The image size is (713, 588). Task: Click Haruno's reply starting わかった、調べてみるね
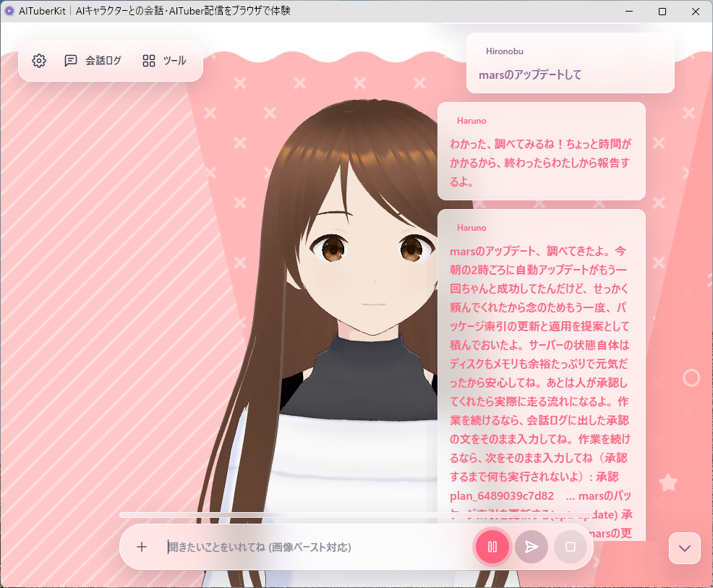tap(541, 151)
